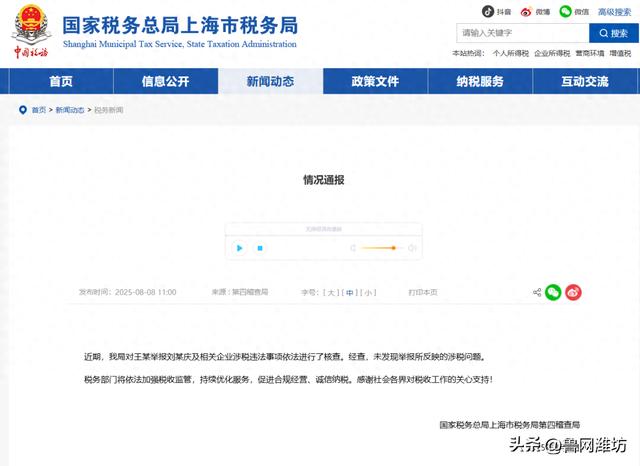Open the Douyin (抖音) icon in header
The image size is (640, 466).
tap(488, 12)
